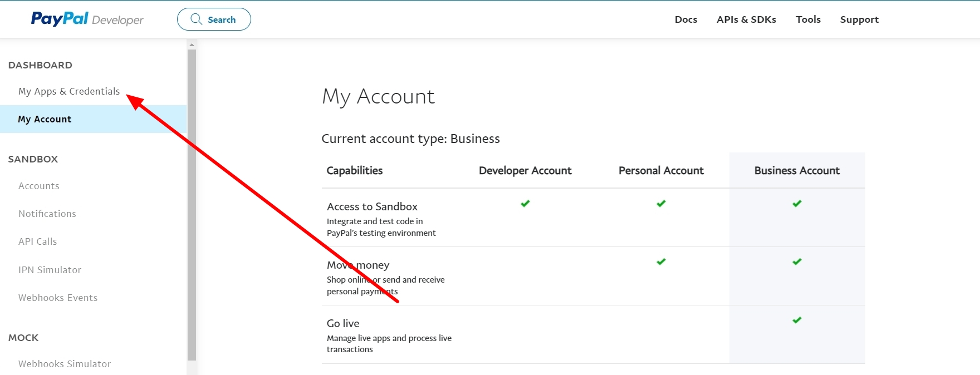Open Sandbox Accounts

point(39,186)
